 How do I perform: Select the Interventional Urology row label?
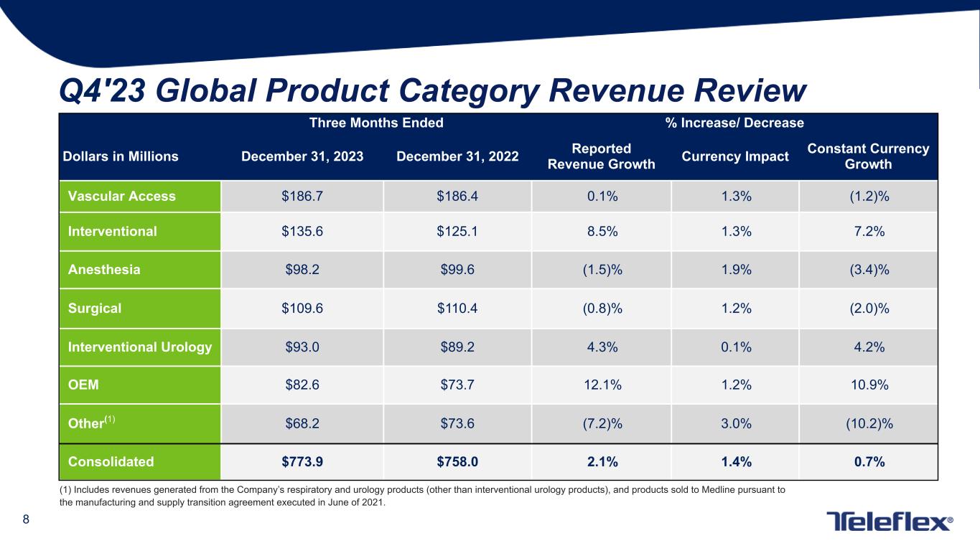(140, 347)
